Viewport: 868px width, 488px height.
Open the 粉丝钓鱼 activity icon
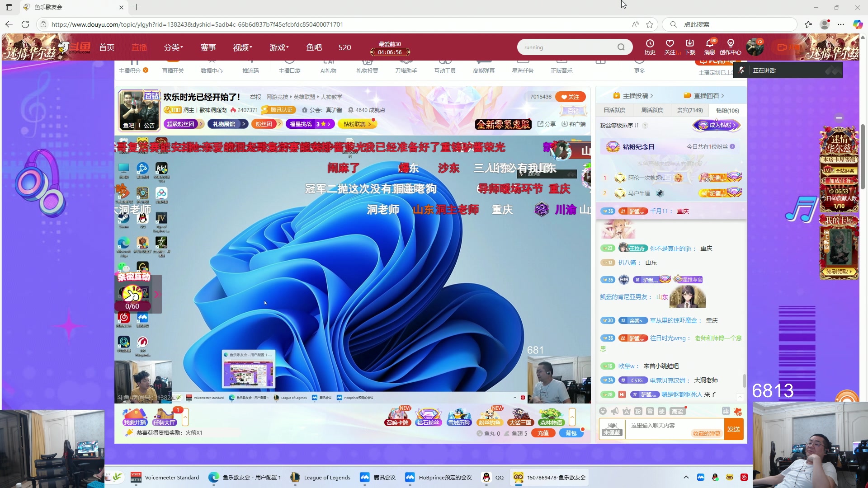[x=490, y=417]
